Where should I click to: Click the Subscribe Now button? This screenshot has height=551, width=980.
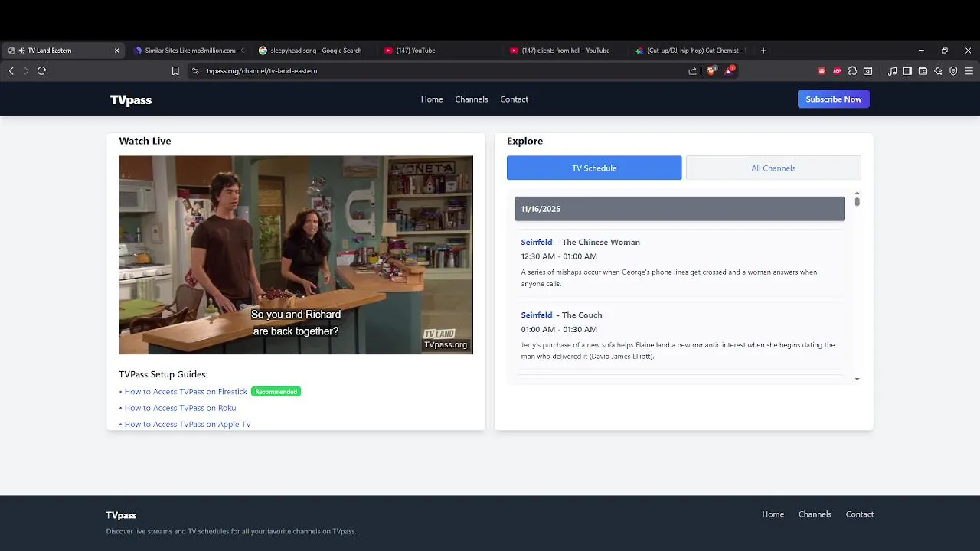(x=834, y=99)
